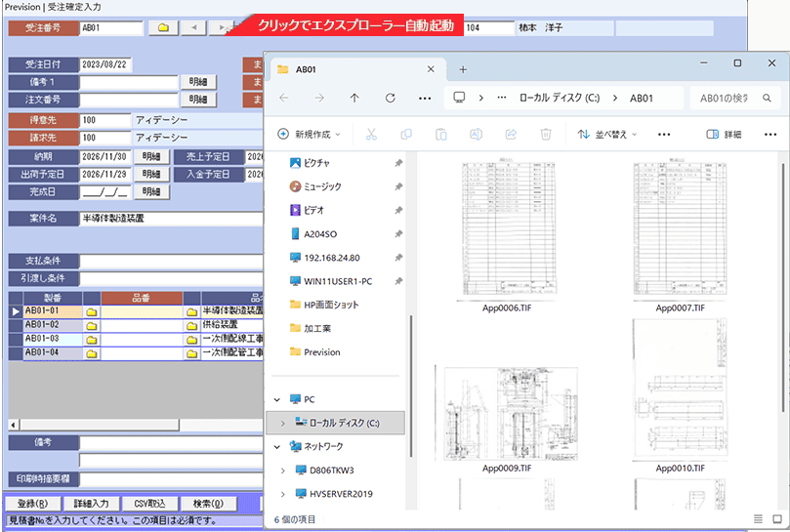Screen dimensions: 790x532
Task: Click Explorer's refresh icon
Action: [x=390, y=98]
